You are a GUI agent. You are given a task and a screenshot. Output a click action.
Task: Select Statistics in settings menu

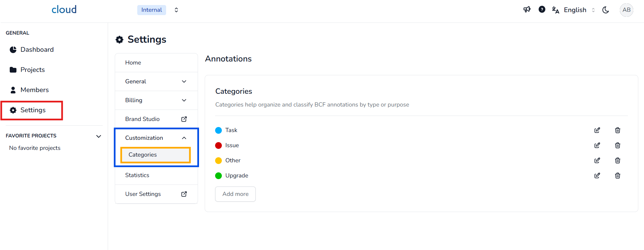(x=137, y=175)
